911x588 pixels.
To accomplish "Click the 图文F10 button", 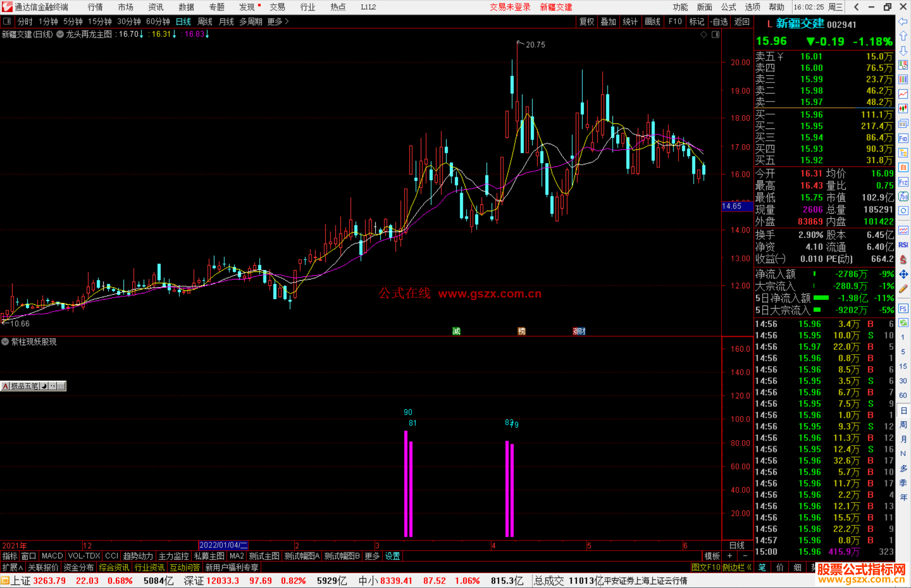I will (x=706, y=567).
